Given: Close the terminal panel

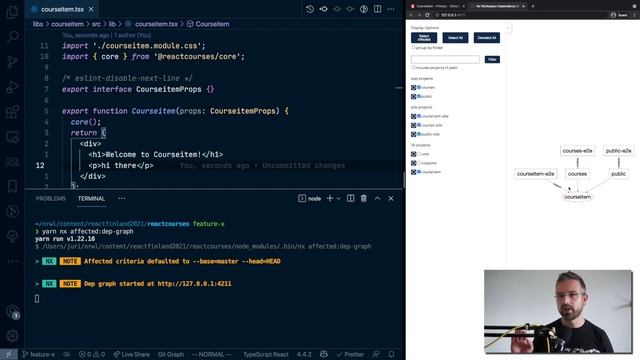Looking at the screenshot, I should point(391,198).
